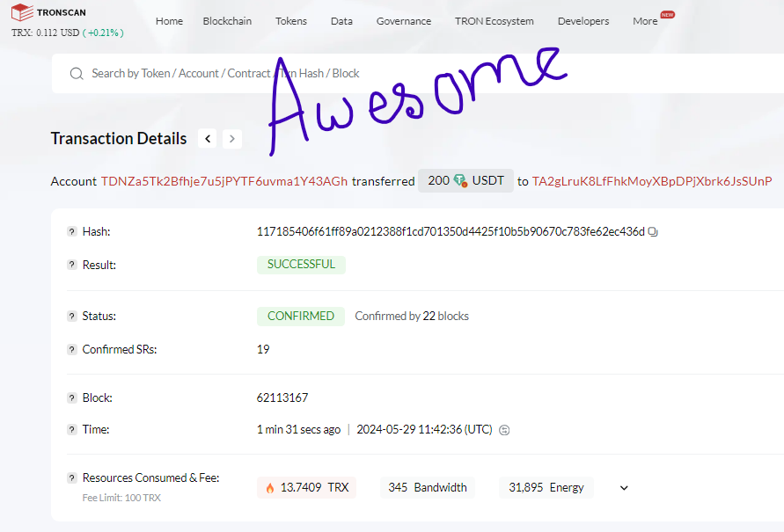The image size is (784, 532).
Task: Click the 31,895 Energy value
Action: [x=546, y=487]
